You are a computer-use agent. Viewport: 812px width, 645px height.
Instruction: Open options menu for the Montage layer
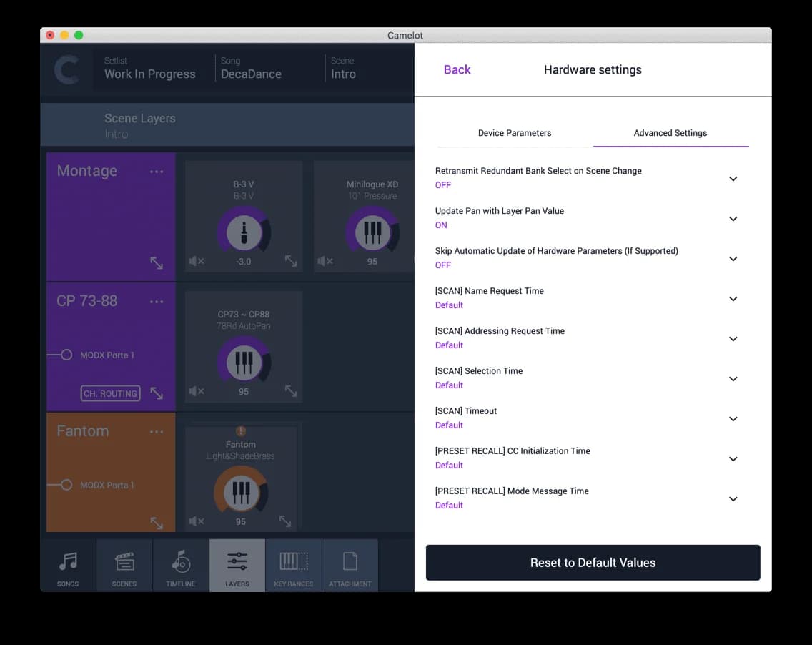tap(157, 171)
